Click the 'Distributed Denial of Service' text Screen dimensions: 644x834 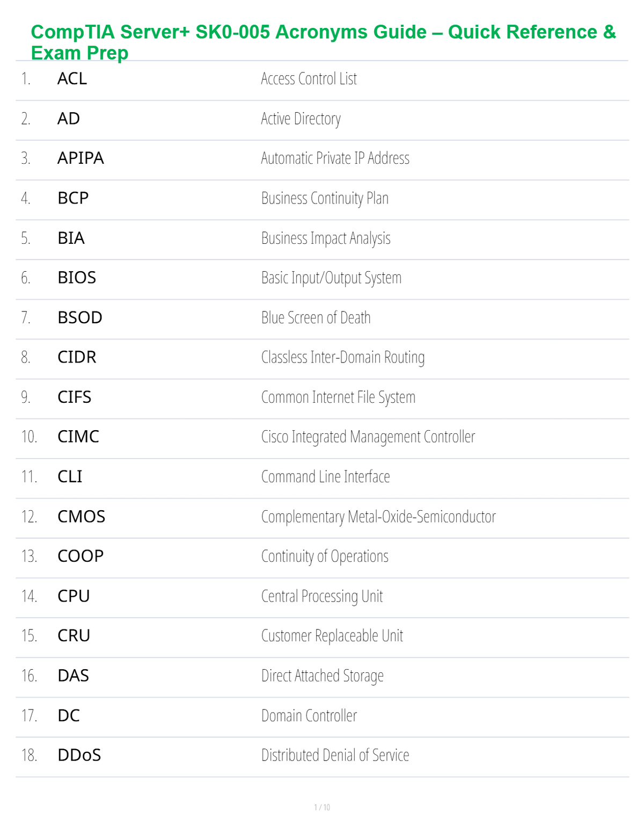[x=335, y=755]
